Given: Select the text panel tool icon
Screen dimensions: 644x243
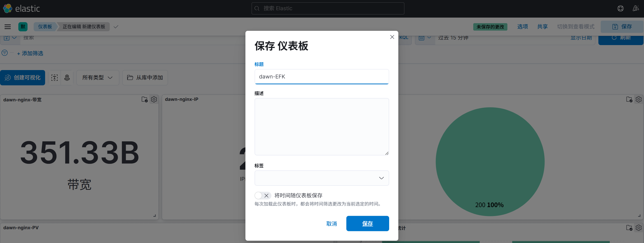Looking at the screenshot, I should click(55, 78).
